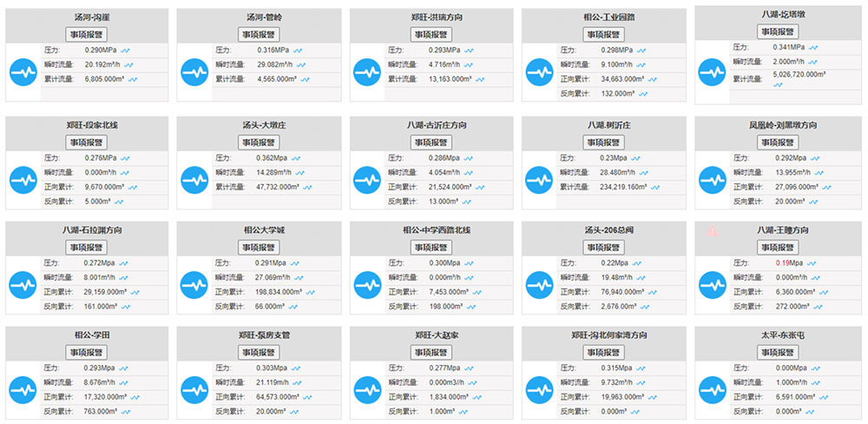This screenshot has width=868, height=424.
Task: Click 事项报警 under 郑旺-大赵家
Action: [431, 353]
